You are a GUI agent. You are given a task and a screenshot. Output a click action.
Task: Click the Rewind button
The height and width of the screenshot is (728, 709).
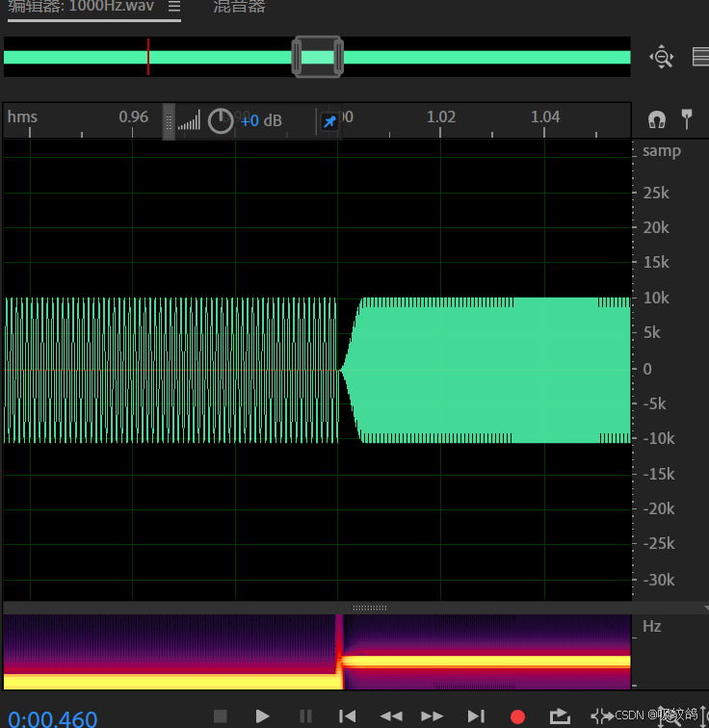391,715
